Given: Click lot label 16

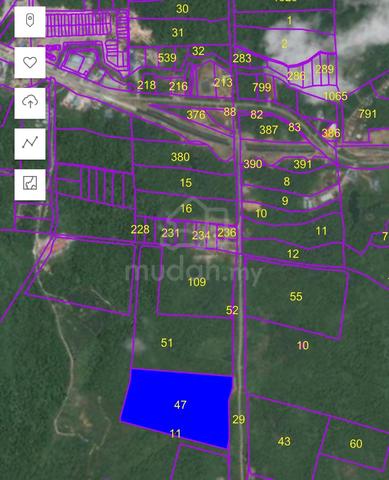Looking at the screenshot, I should point(186,209).
